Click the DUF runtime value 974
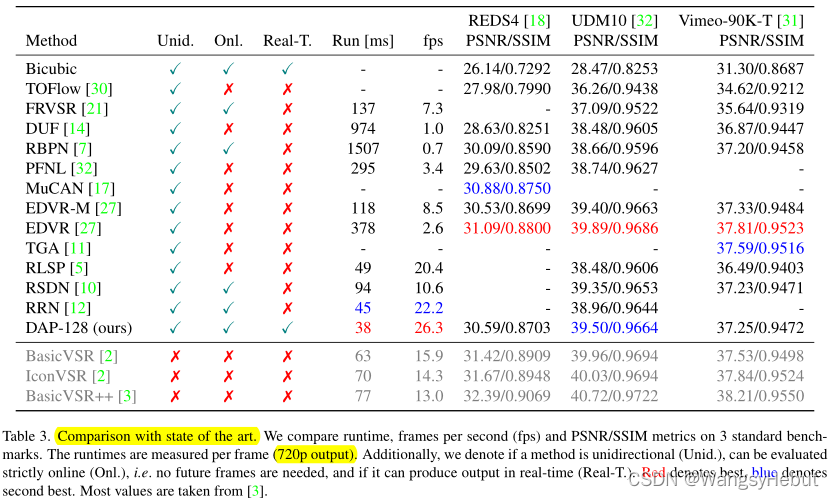The width and height of the screenshot is (834, 499). [x=363, y=128]
